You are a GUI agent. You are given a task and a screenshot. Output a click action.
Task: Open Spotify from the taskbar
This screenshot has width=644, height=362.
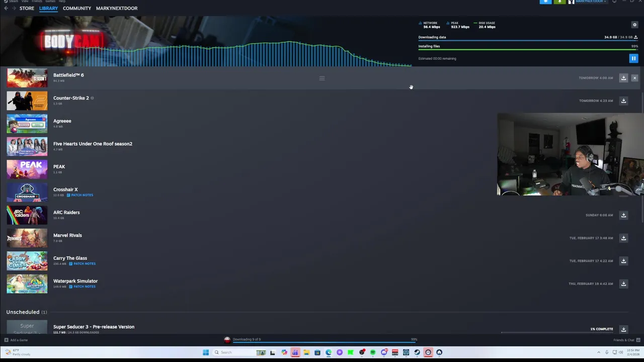point(373,352)
